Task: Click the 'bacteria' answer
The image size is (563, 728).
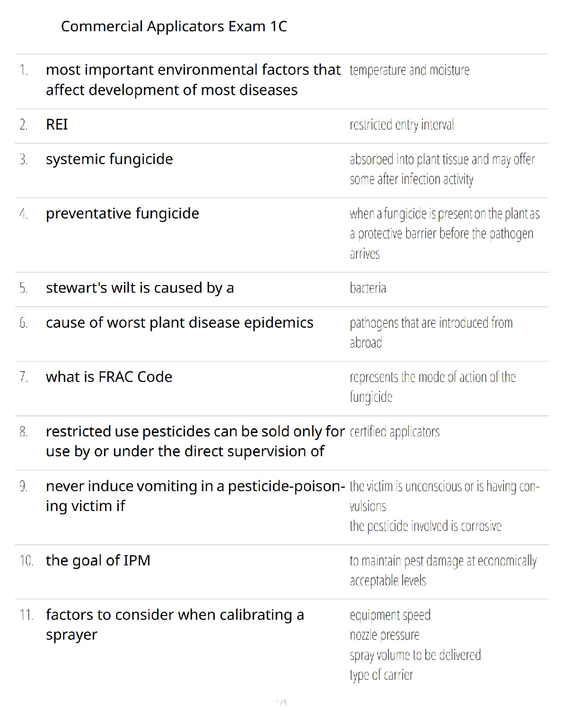Action: pos(368,288)
